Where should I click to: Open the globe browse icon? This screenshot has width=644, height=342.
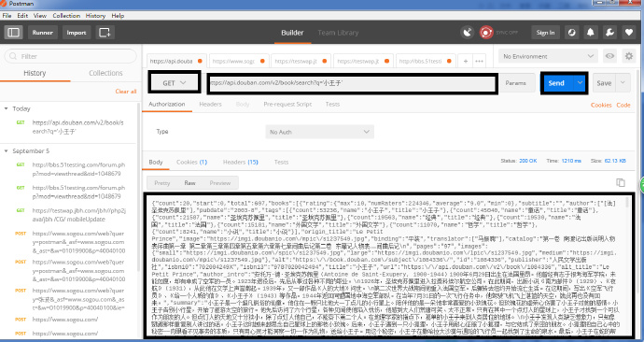[572, 33]
